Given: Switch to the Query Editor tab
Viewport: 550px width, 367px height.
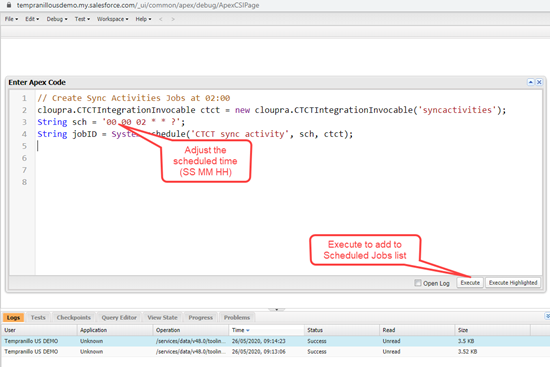Looking at the screenshot, I should click(x=119, y=318).
